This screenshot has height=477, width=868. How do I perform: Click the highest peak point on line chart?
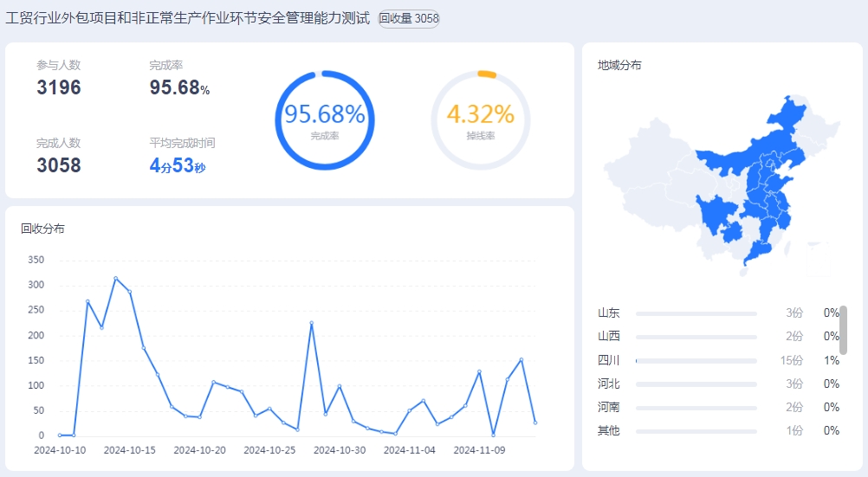(x=115, y=278)
